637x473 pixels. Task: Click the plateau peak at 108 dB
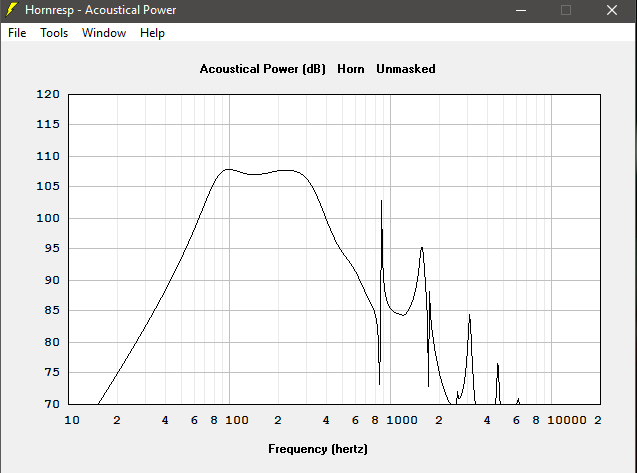[x=228, y=169]
